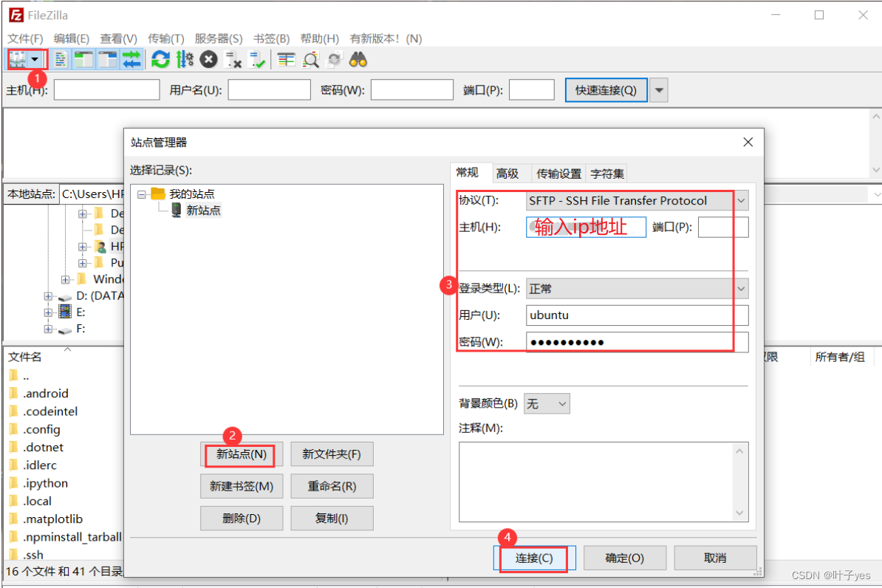Close the 站点管理器 dialog
The height and width of the screenshot is (588, 882).
click(748, 142)
